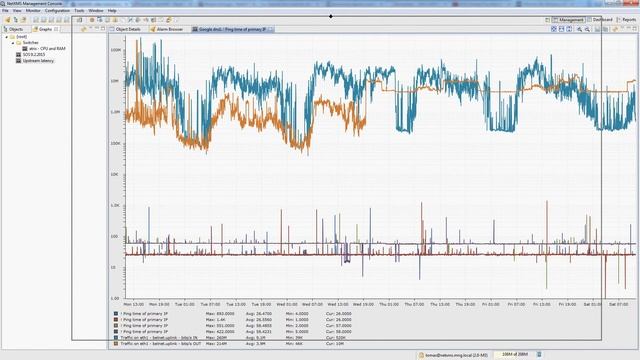Screen dimensions: 640x360
Task: Maximize the Graphs panel
Action: click(x=103, y=29)
